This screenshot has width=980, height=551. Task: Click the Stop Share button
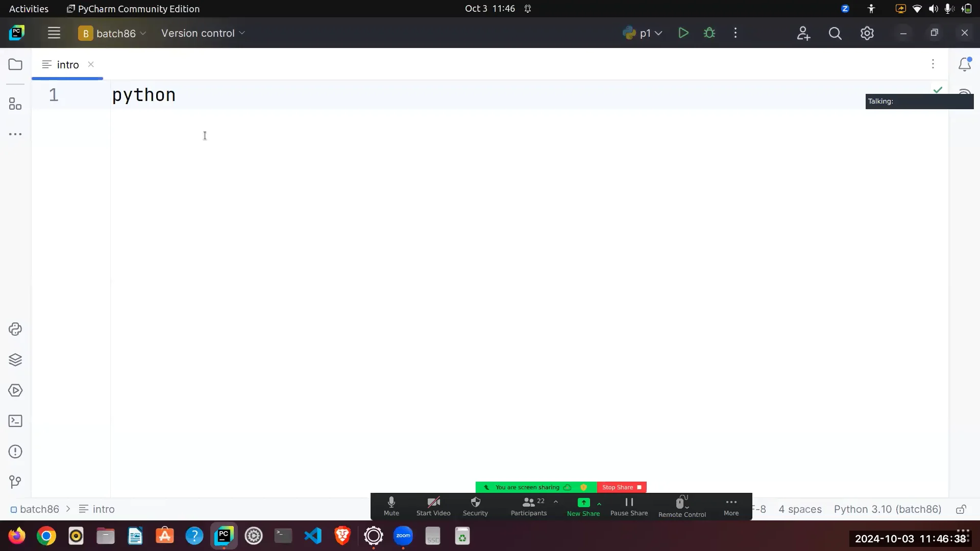tap(622, 487)
